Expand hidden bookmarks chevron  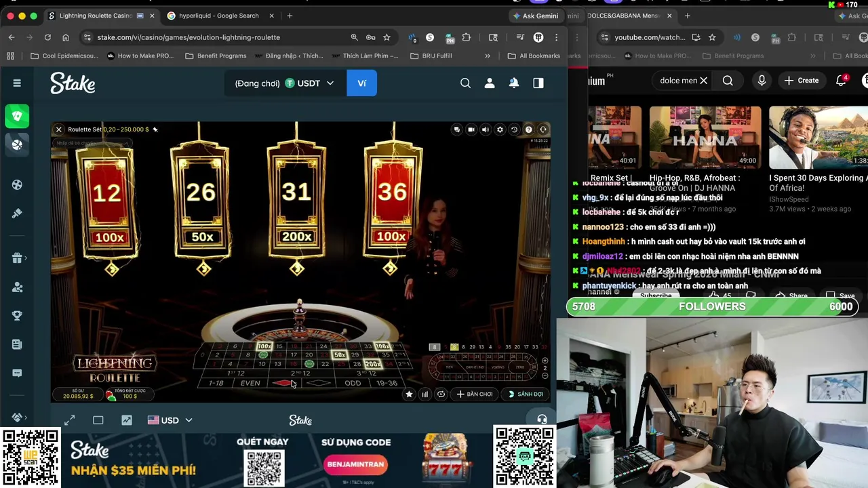tap(487, 56)
